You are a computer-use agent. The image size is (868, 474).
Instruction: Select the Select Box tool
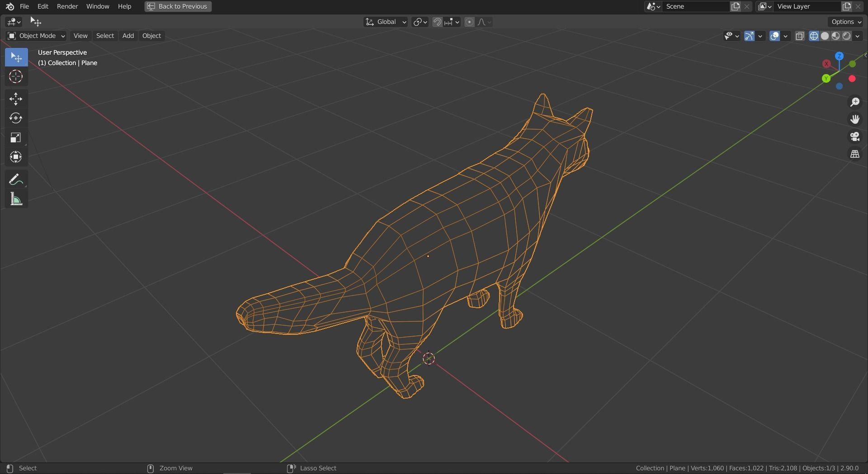(16, 57)
